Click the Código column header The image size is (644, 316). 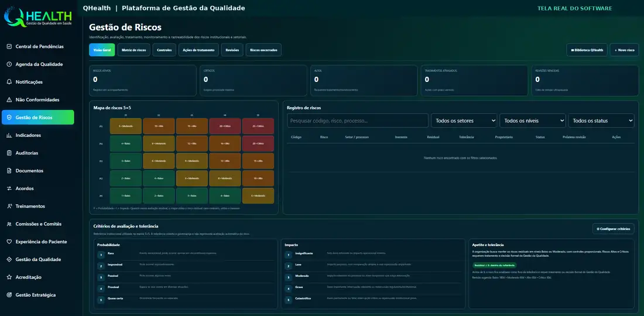coord(296,137)
